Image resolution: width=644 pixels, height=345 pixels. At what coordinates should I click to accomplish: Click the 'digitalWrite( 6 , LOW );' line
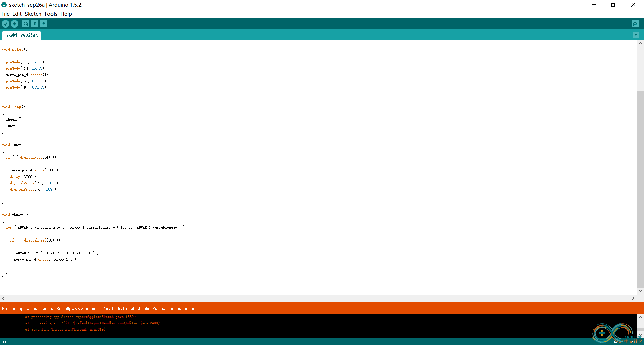click(34, 189)
